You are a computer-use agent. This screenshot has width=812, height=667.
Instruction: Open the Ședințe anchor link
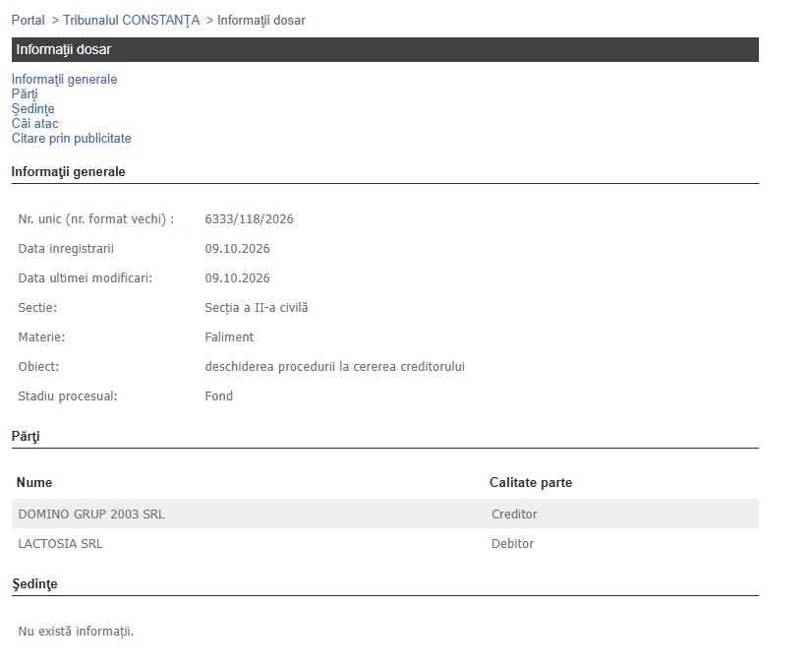[32, 109]
